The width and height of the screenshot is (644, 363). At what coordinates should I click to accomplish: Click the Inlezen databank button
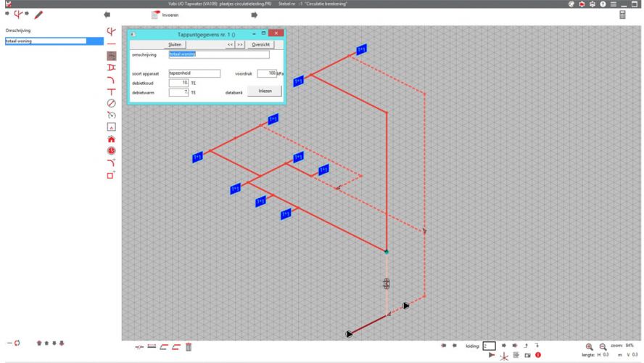click(265, 91)
